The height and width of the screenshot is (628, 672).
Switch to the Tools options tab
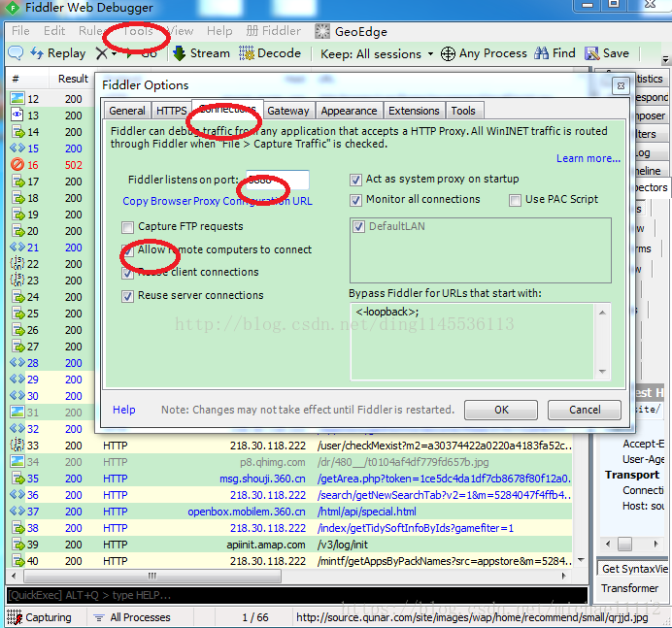pyautogui.click(x=463, y=111)
